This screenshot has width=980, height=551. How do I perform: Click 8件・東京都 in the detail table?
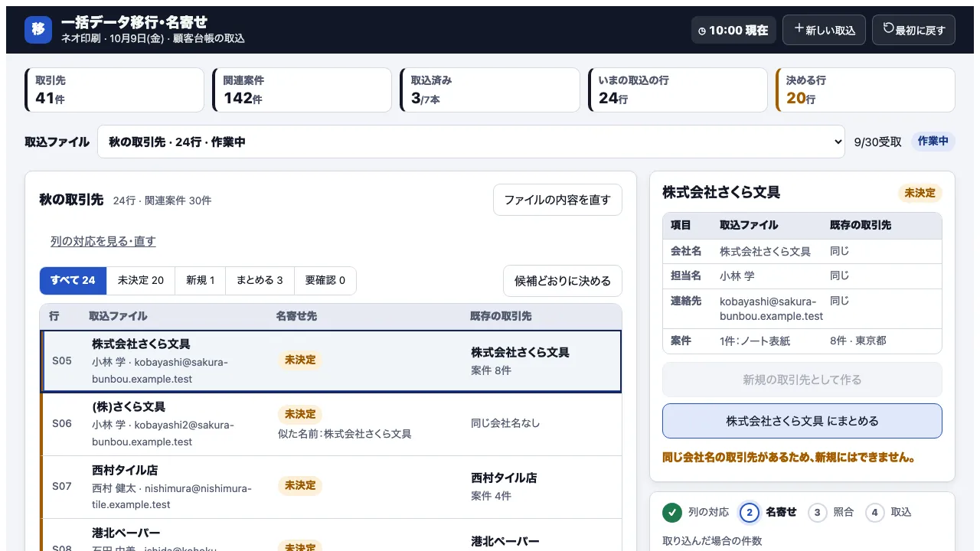pos(858,341)
